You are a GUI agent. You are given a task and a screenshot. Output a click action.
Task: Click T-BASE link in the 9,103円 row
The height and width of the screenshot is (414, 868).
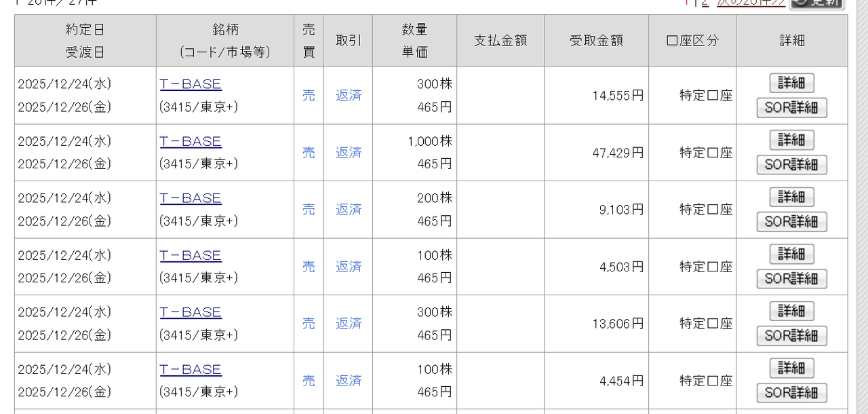(x=191, y=198)
